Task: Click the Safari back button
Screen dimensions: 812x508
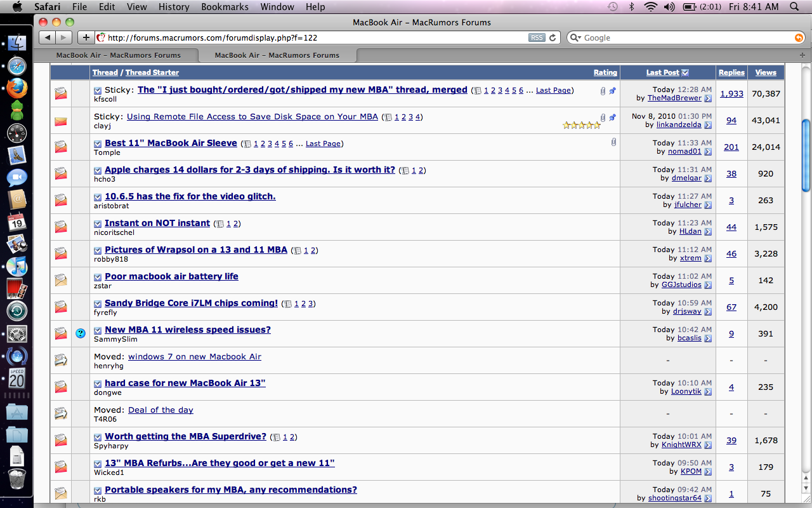Action: [48, 37]
